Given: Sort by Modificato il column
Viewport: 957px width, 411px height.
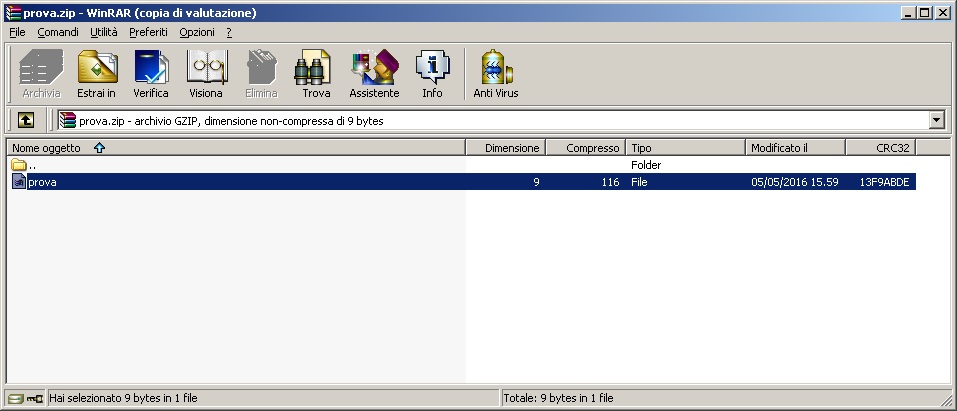Looking at the screenshot, I should pos(796,148).
